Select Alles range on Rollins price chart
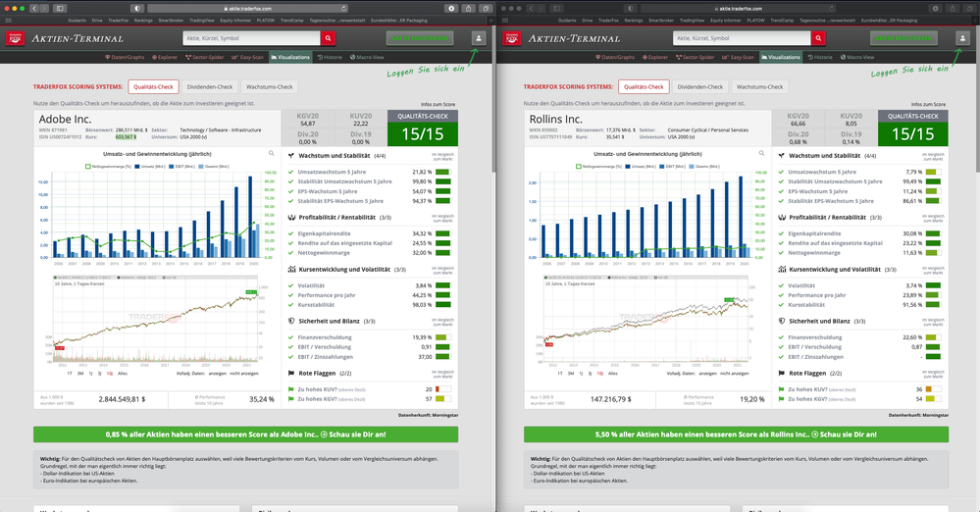Viewport: 980px width, 512px height. coord(612,374)
